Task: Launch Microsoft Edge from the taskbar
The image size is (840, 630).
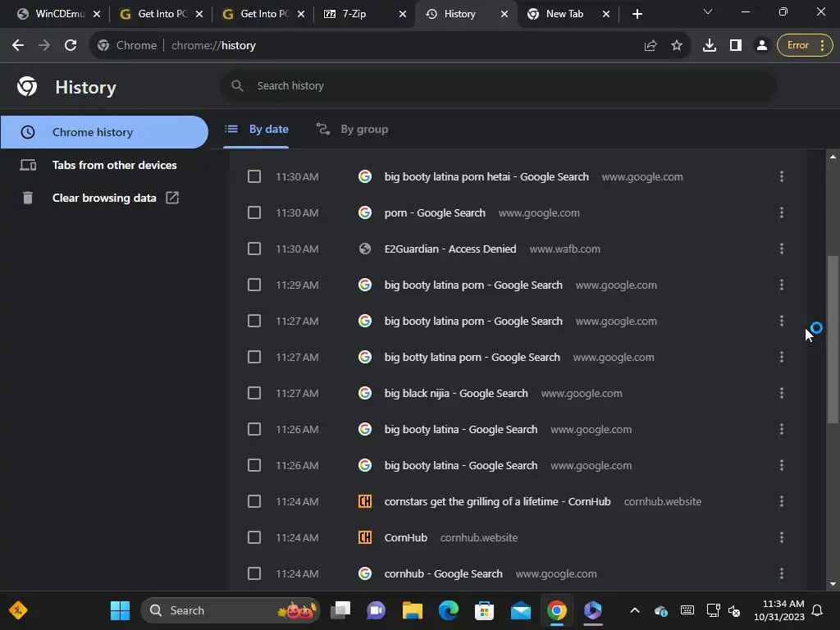Action: [449, 610]
